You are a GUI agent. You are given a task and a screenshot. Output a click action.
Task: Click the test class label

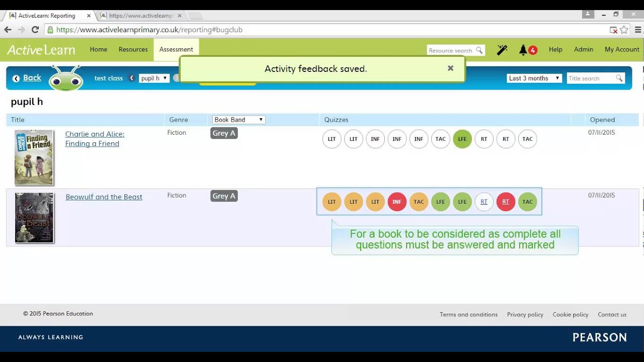pos(109,78)
